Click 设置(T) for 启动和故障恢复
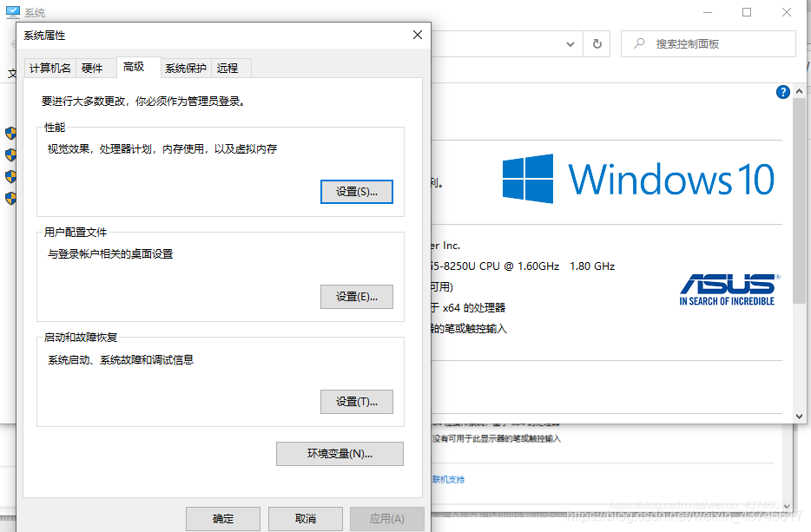Screen dimensions: 811x532 click(x=357, y=402)
